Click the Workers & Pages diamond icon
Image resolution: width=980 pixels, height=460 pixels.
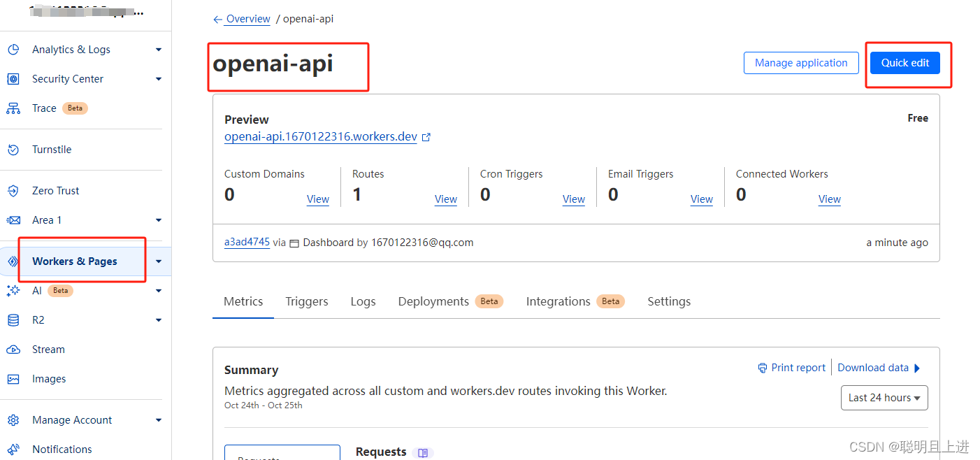tap(13, 261)
